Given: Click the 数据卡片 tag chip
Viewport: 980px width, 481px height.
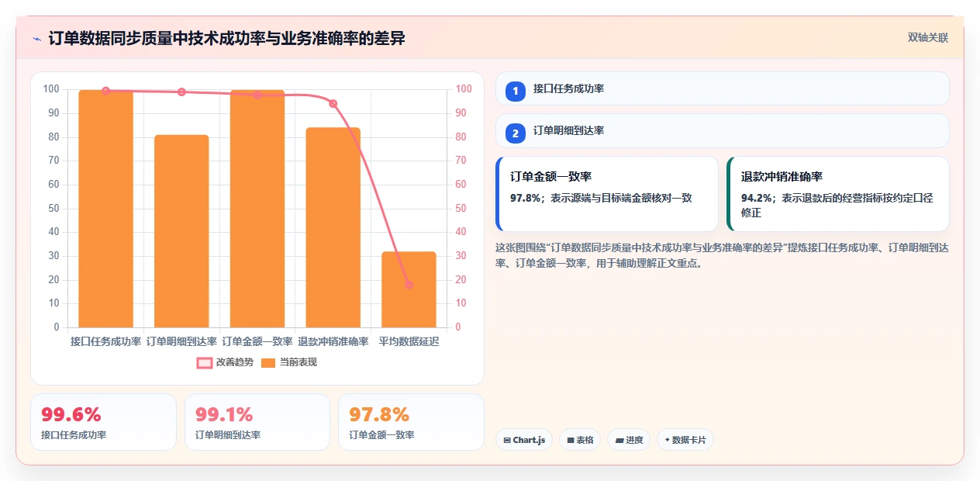Looking at the screenshot, I should (685, 440).
